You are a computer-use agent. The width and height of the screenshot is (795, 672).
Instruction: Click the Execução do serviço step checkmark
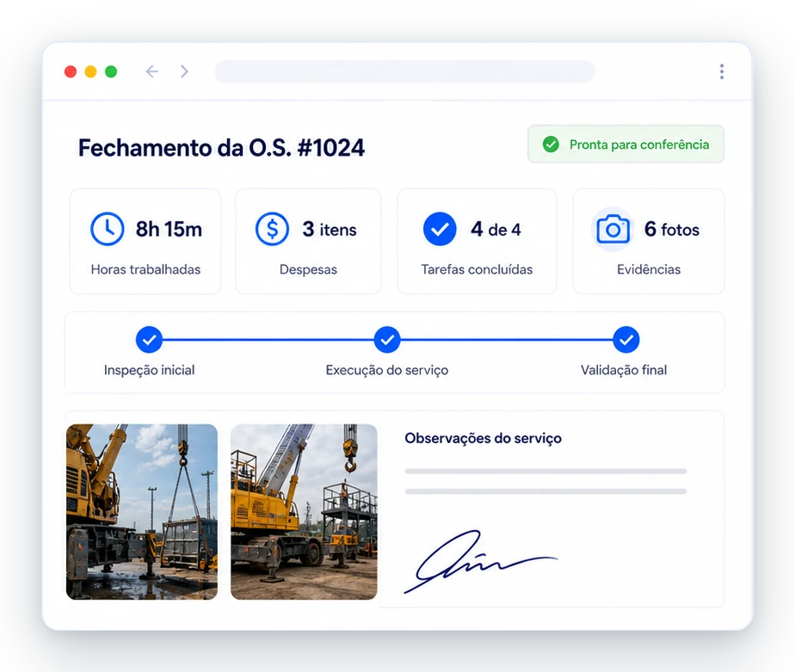[387, 340]
